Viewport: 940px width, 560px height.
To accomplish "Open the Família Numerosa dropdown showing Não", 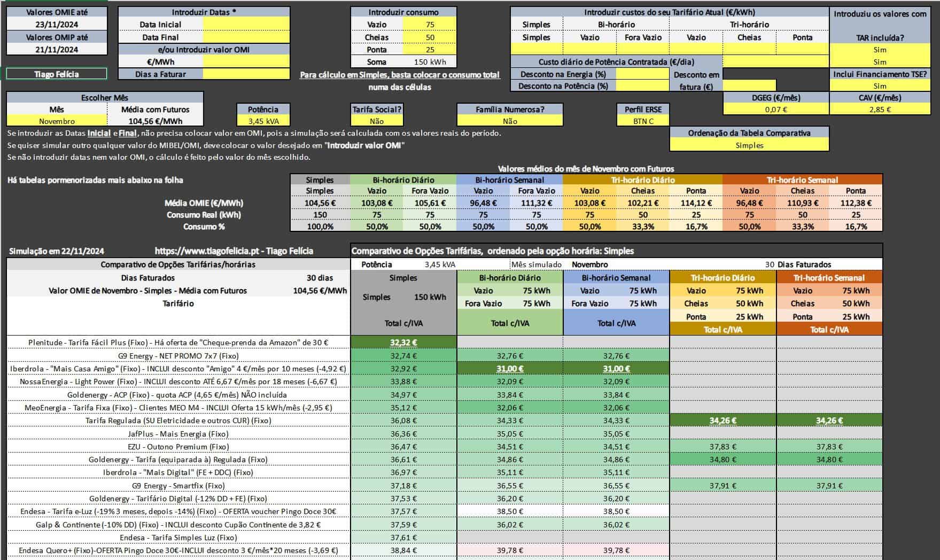I will (x=510, y=121).
